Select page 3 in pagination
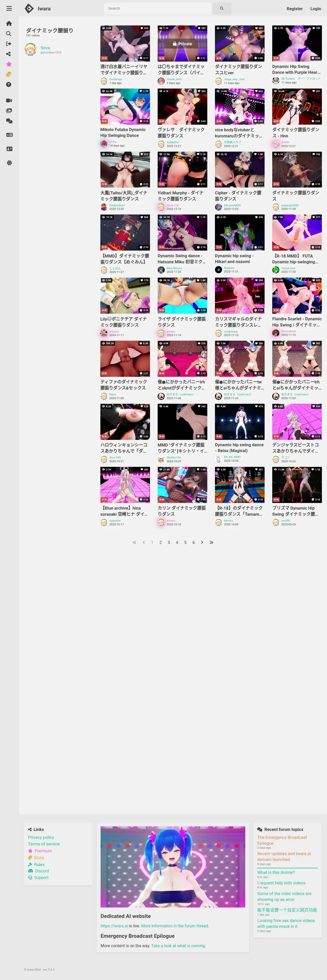 [x=169, y=542]
